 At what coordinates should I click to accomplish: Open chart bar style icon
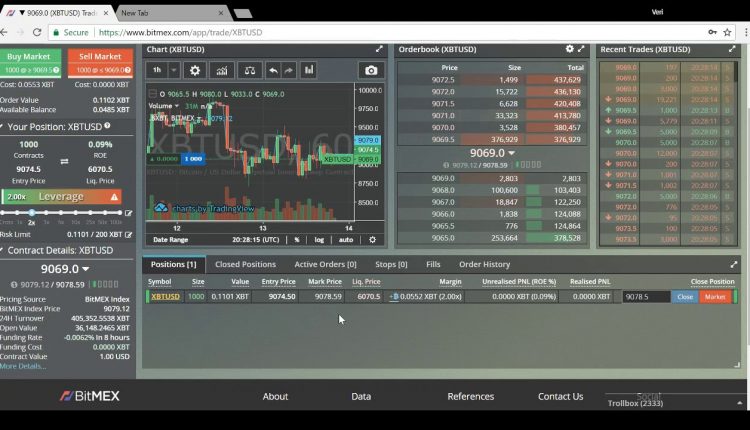pyautogui.click(x=309, y=70)
